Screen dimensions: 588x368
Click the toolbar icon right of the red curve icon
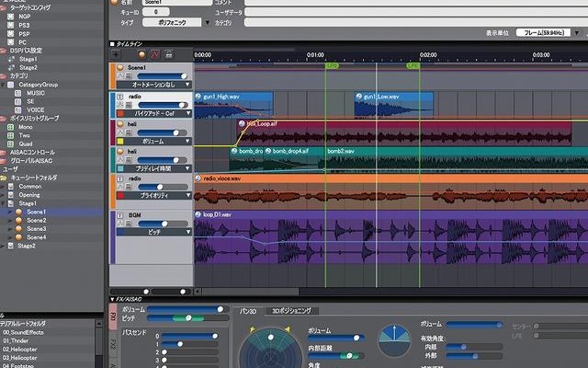coord(169,55)
